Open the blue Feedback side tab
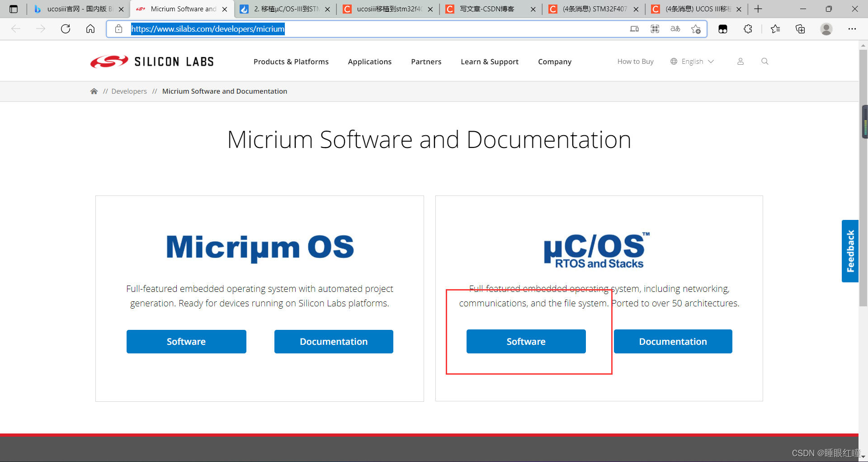 coord(850,251)
